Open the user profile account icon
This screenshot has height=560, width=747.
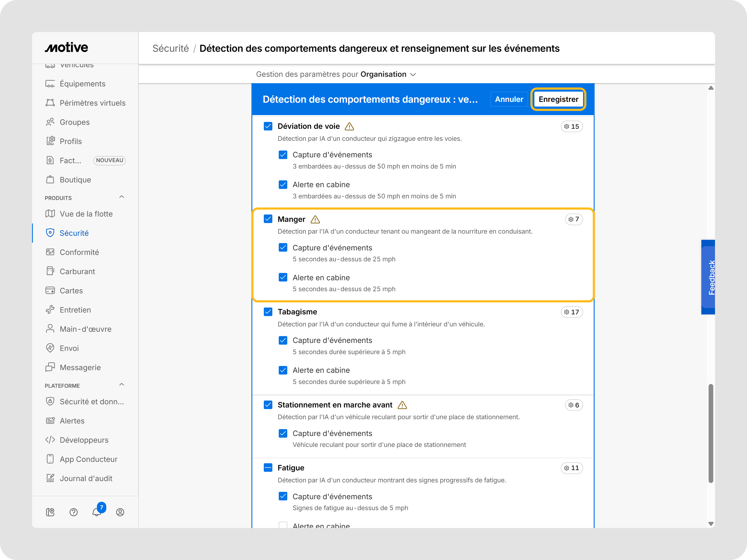[x=120, y=512]
